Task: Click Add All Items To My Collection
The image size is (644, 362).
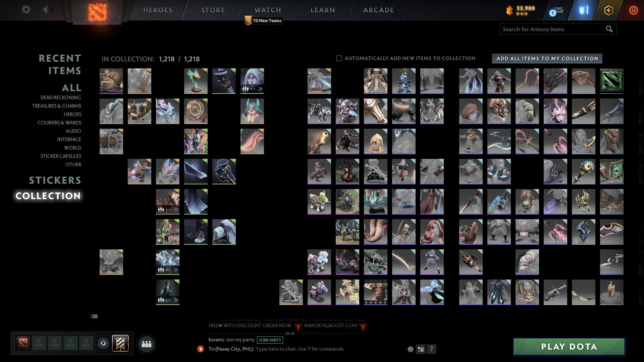Action: [x=547, y=59]
